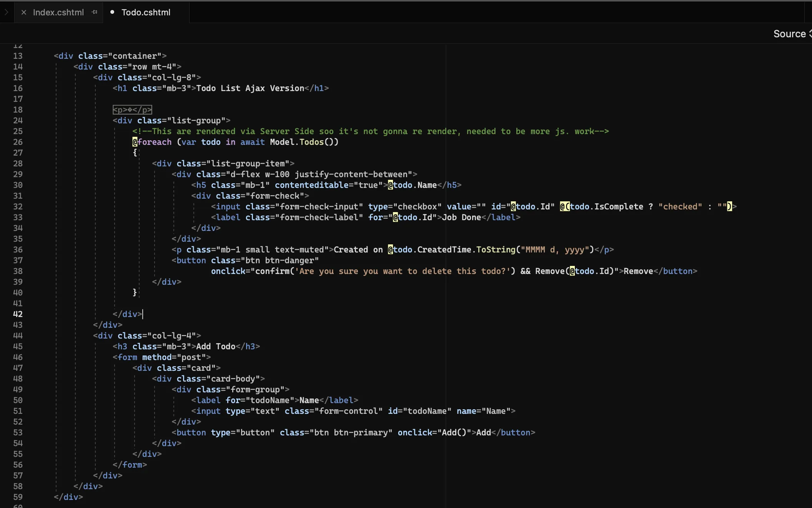The width and height of the screenshot is (812, 508).
Task: Select line 26 by clicking its line number
Action: (x=18, y=142)
